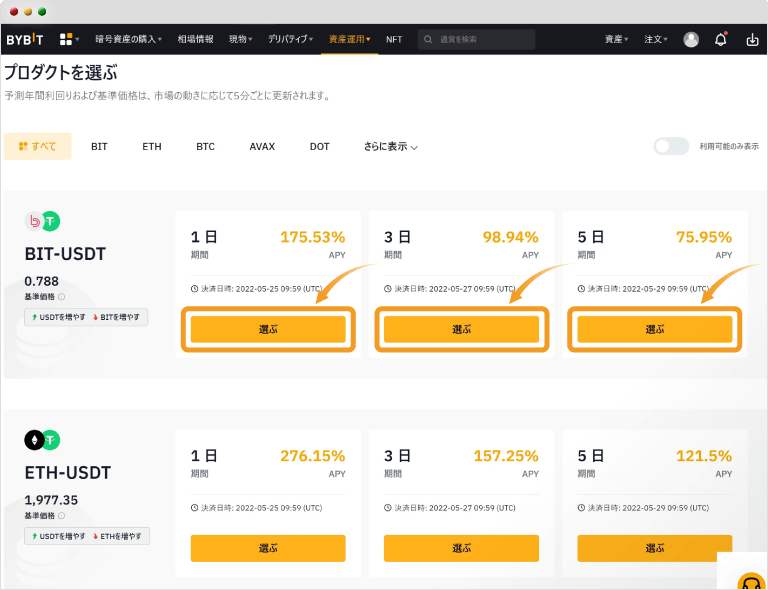Image resolution: width=768 pixels, height=590 pixels.
Task: Open the 相場情報 menu item
Action: click(195, 39)
